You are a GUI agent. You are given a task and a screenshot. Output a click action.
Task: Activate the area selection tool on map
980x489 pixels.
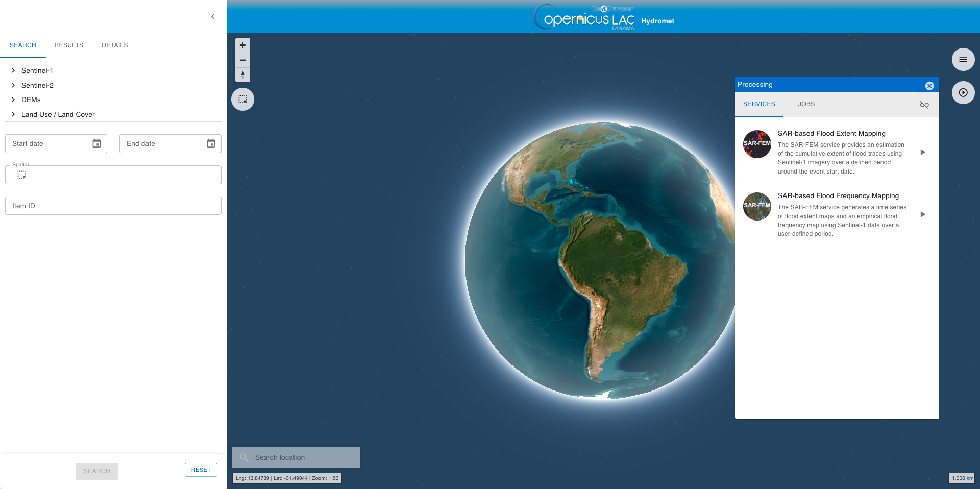(242, 100)
